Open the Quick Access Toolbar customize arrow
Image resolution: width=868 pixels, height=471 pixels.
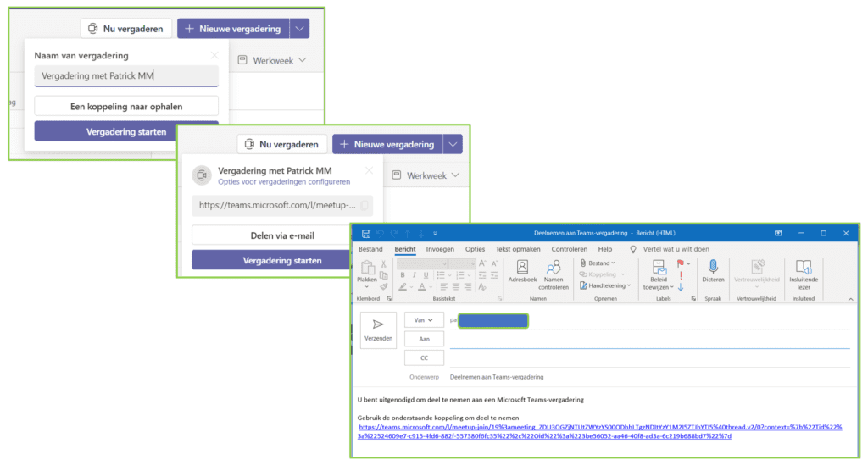coord(435,234)
